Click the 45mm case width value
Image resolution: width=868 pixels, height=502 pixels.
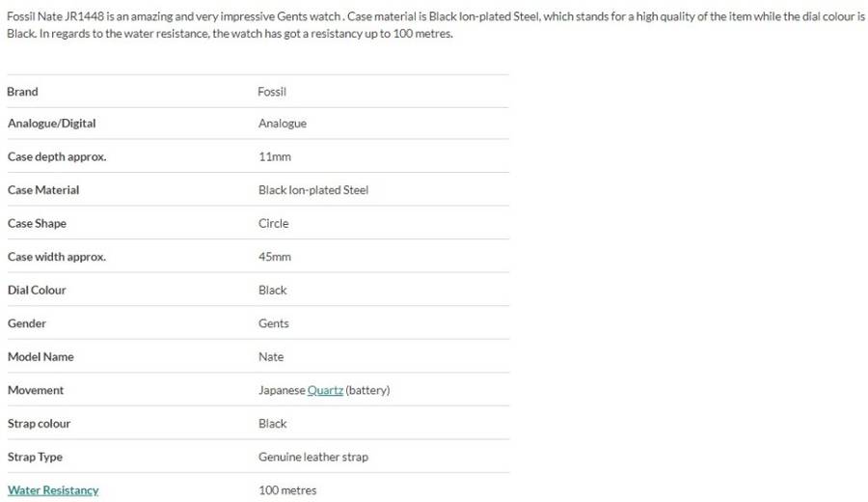click(x=275, y=257)
